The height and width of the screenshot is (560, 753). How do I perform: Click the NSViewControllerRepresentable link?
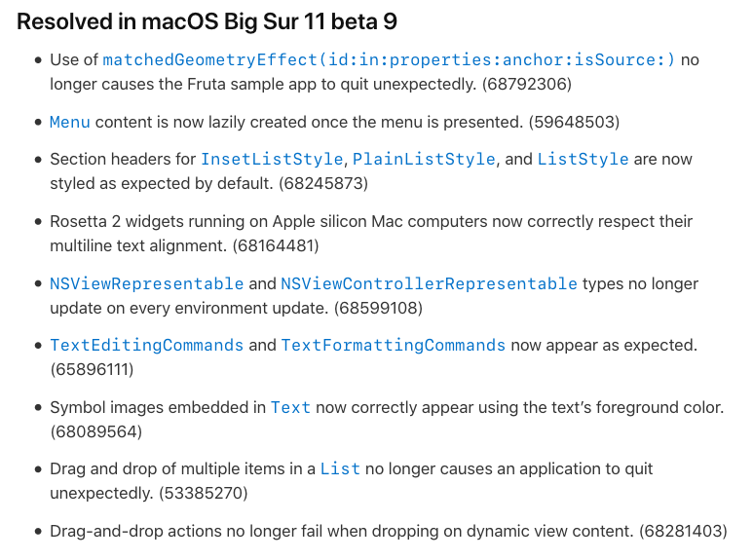[429, 283]
